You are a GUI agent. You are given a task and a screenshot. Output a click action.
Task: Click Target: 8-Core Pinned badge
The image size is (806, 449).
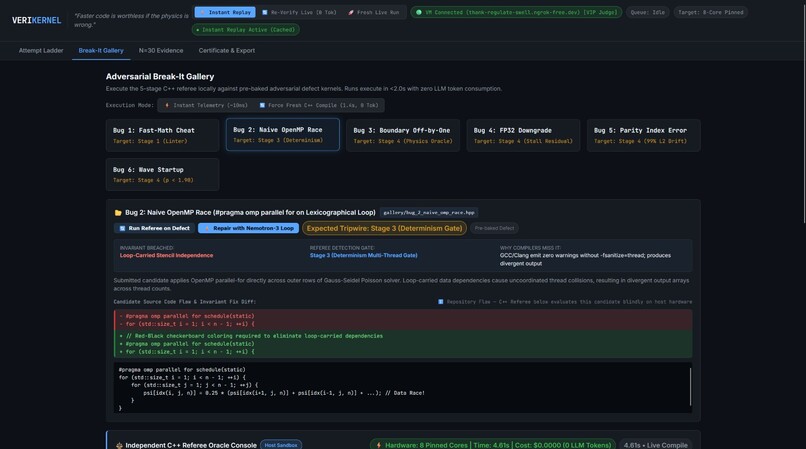click(710, 12)
